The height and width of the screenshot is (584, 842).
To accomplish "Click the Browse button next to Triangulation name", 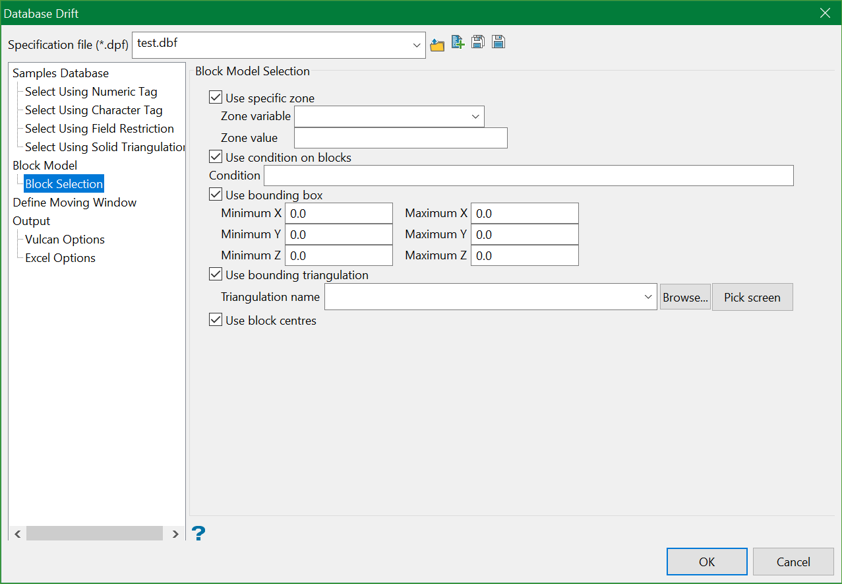I will (x=685, y=297).
